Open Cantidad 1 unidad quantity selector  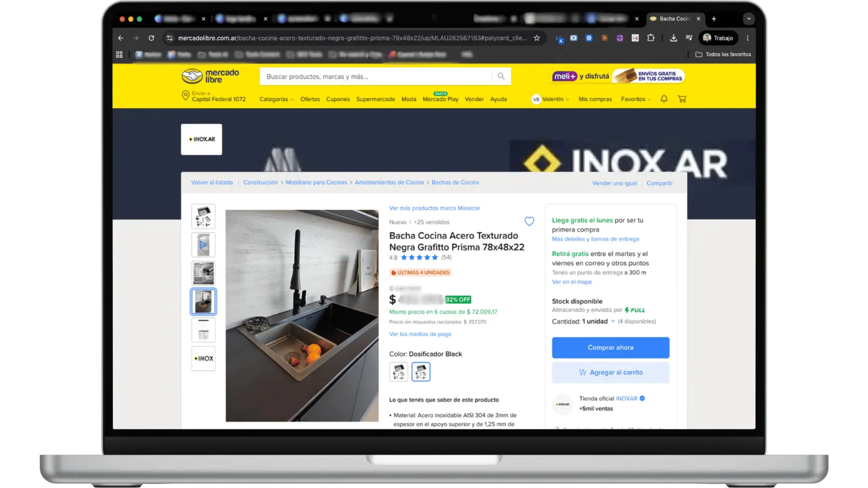584,322
